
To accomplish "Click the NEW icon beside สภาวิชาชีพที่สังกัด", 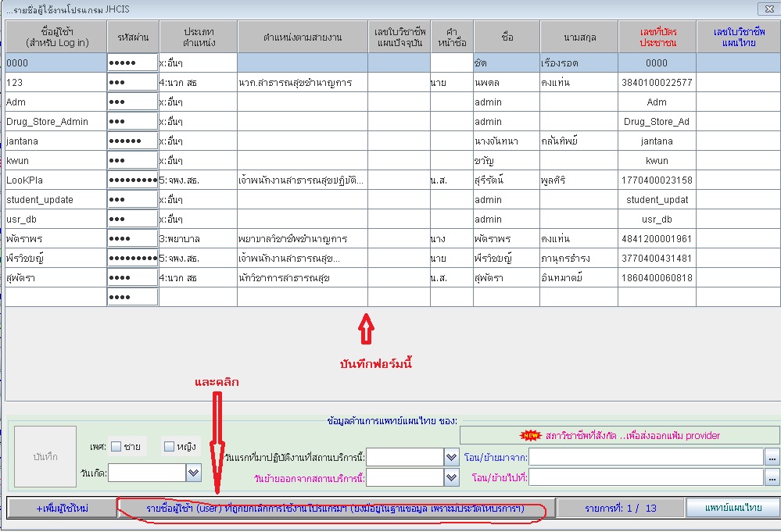I will pos(531,435).
